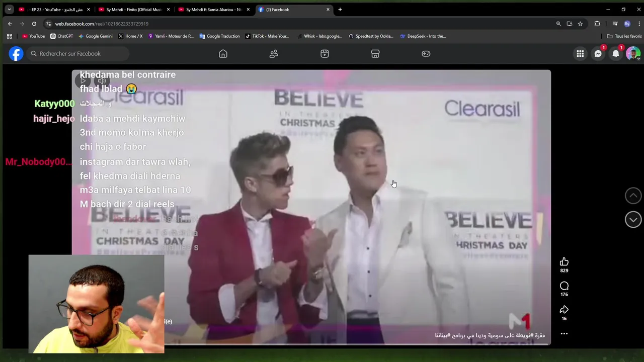Click the Arabic reel caption text
The image size is (644, 362).
point(490,335)
